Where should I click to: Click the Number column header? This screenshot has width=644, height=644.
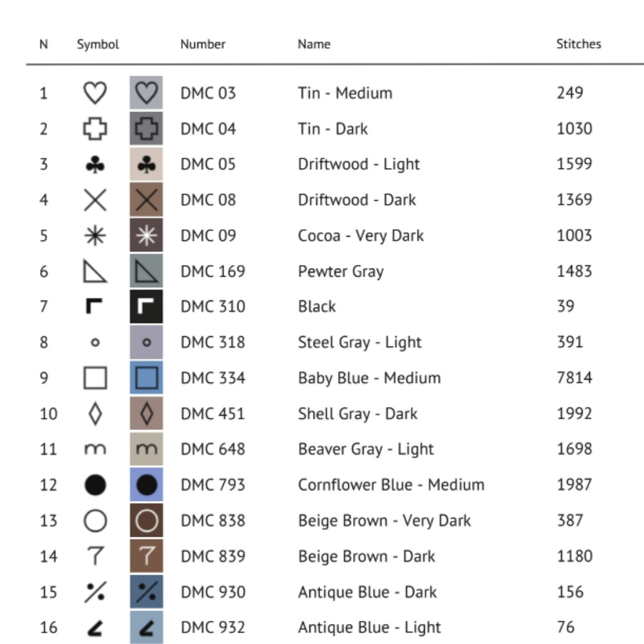pyautogui.click(x=203, y=44)
